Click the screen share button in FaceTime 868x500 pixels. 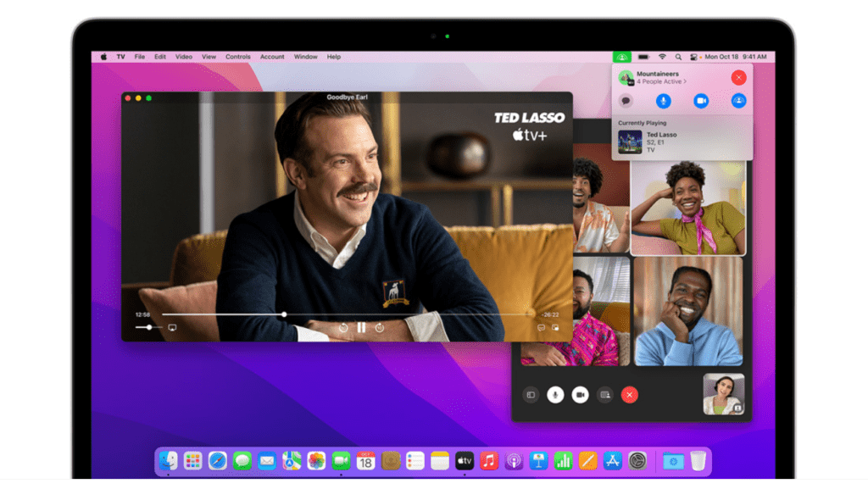coord(605,395)
